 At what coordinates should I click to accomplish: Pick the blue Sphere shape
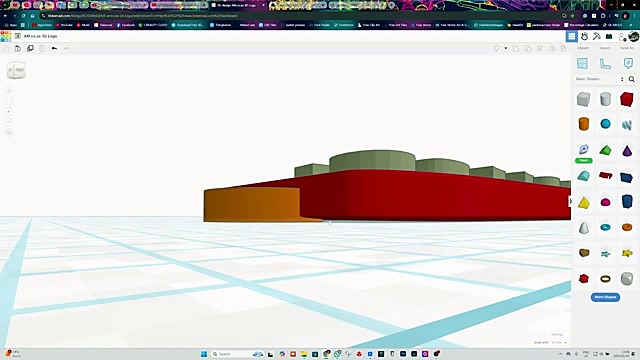coord(605,124)
